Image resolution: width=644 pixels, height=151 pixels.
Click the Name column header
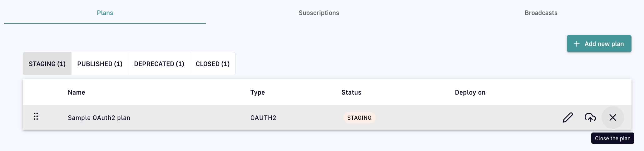point(77,92)
